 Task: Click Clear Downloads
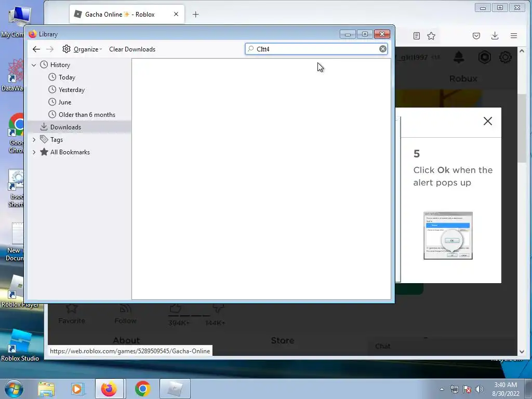(132, 49)
